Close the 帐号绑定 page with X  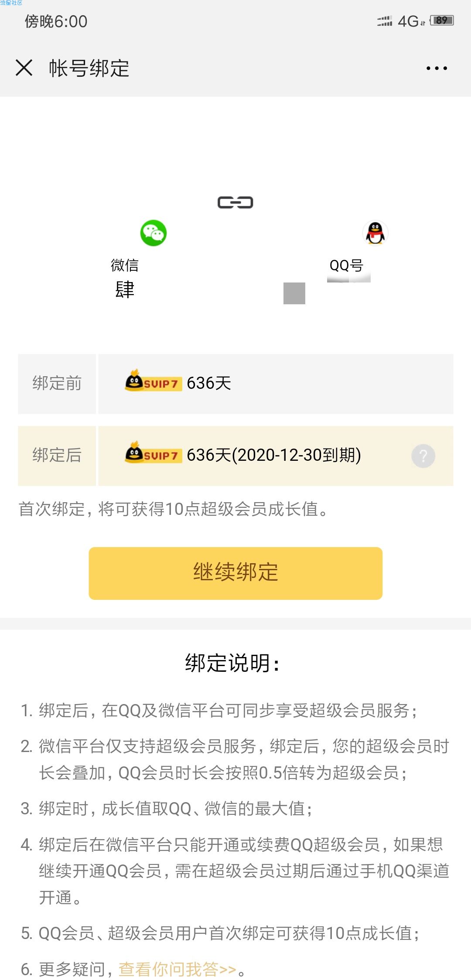[x=24, y=68]
